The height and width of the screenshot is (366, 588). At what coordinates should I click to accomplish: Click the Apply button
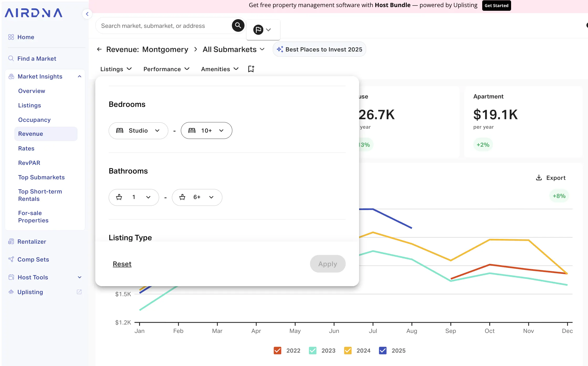tap(328, 264)
